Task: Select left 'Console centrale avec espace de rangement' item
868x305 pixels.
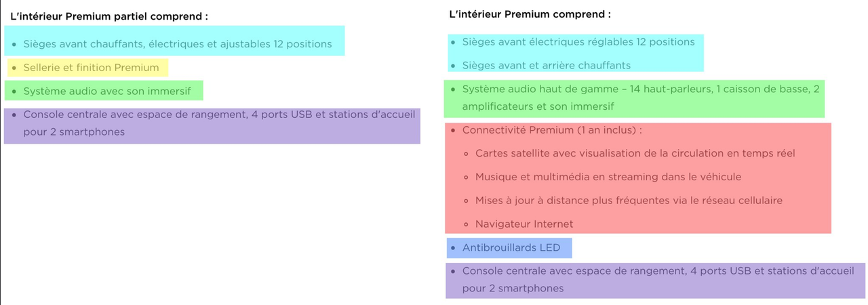Action: coord(219,123)
